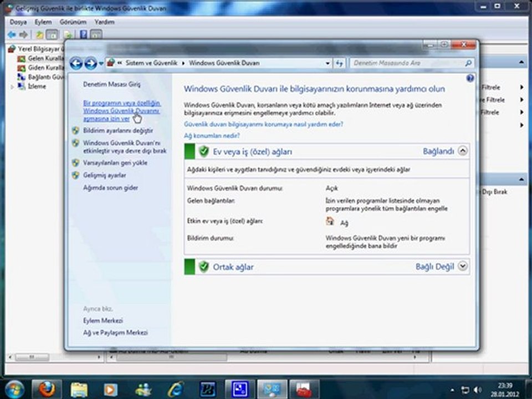This screenshot has height=399, width=532.
Task: Select Sistem ve Güvenlik in breadcrumb
Action: tap(151, 63)
